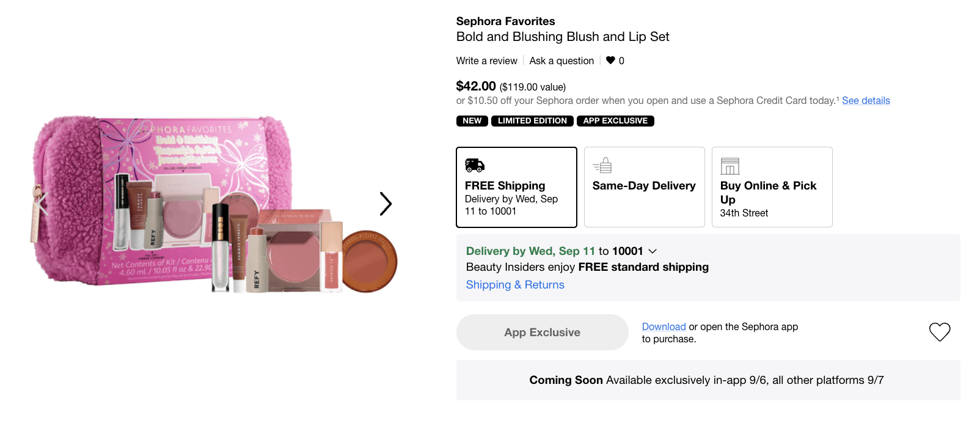
Task: Select Buy Online & Pick Up option
Action: click(x=772, y=187)
